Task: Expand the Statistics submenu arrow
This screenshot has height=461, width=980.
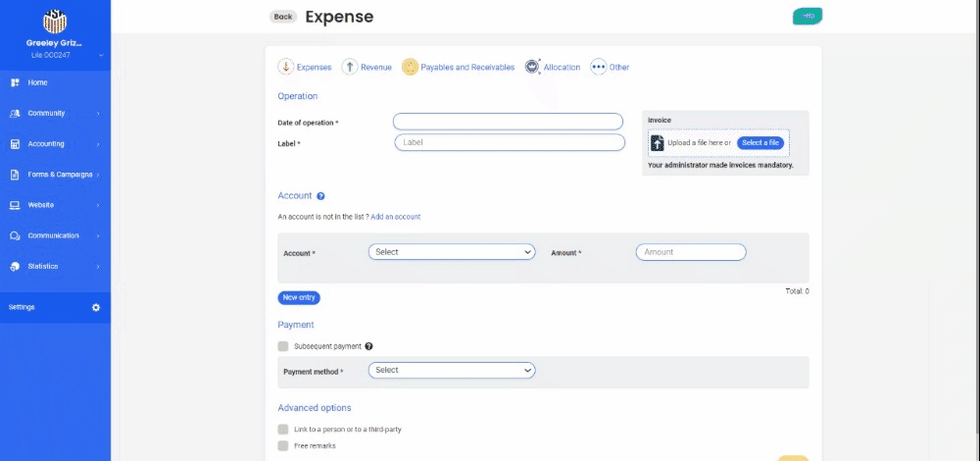Action: [x=98, y=267]
